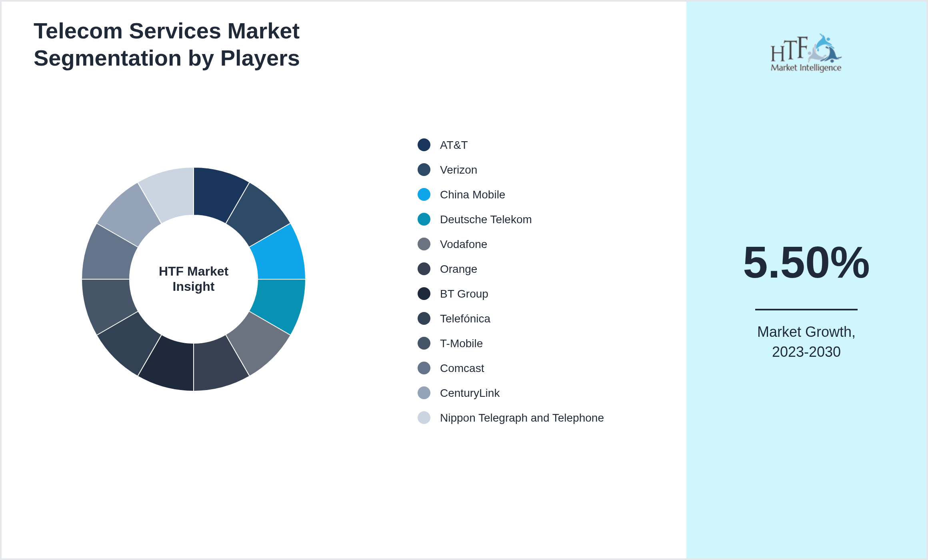Click the HTF Market Insight donut center
Viewport: 928px width, 560px height.
[194, 279]
